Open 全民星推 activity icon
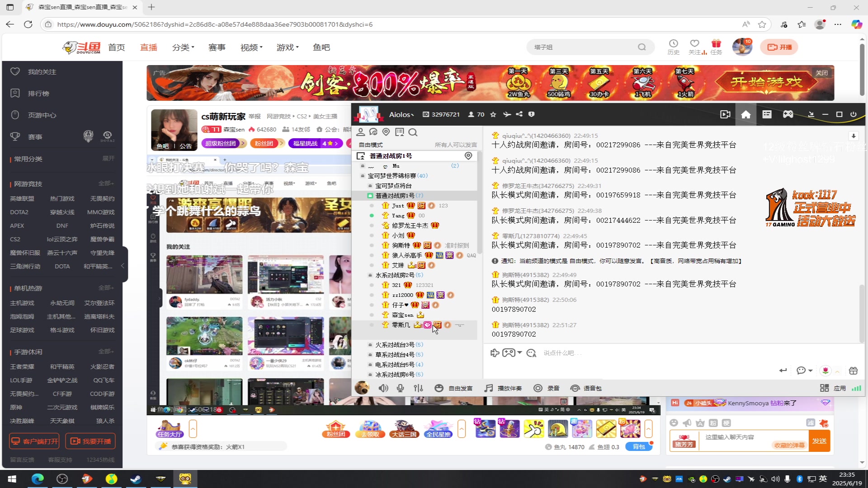Image resolution: width=868 pixels, height=488 pixels. point(438,429)
